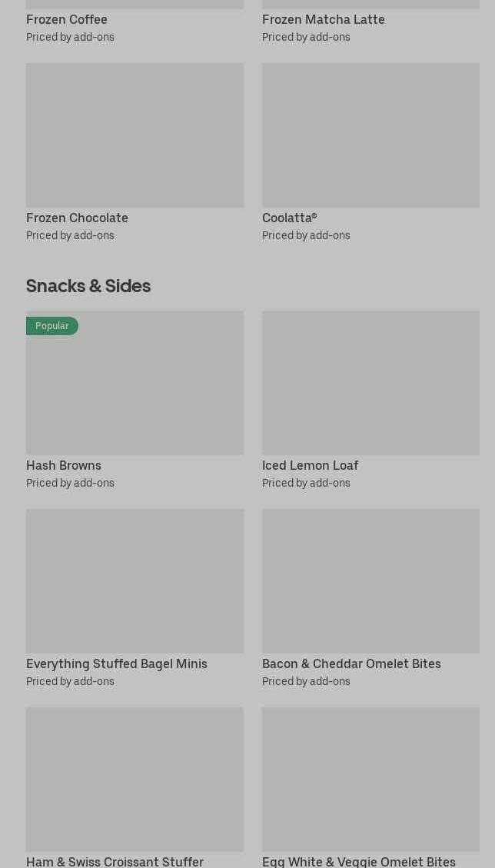
Task: Select the Everything Stuffed Bagel Minis image
Action: pos(135,581)
